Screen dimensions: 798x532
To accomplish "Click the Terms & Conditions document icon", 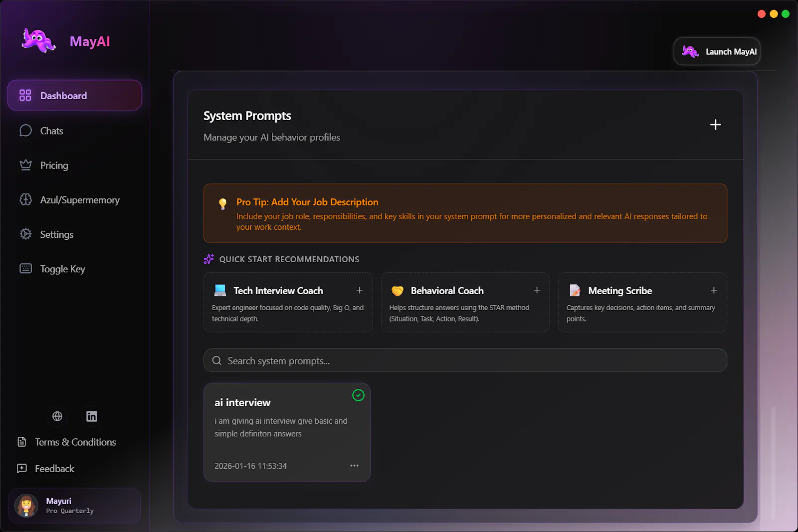I will [22, 442].
